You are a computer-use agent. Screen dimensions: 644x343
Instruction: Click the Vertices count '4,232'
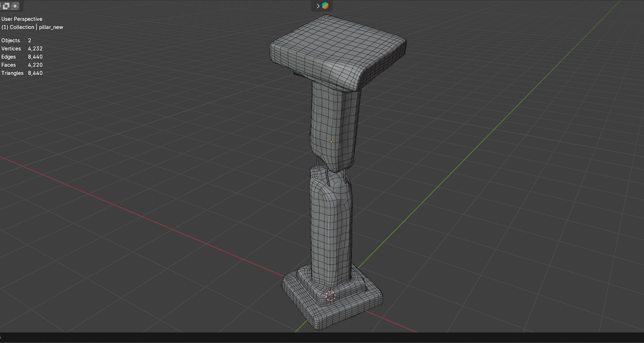(x=35, y=49)
